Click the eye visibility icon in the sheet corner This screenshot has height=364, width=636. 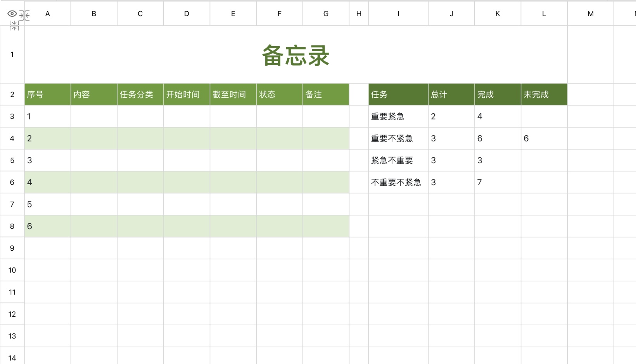click(12, 14)
